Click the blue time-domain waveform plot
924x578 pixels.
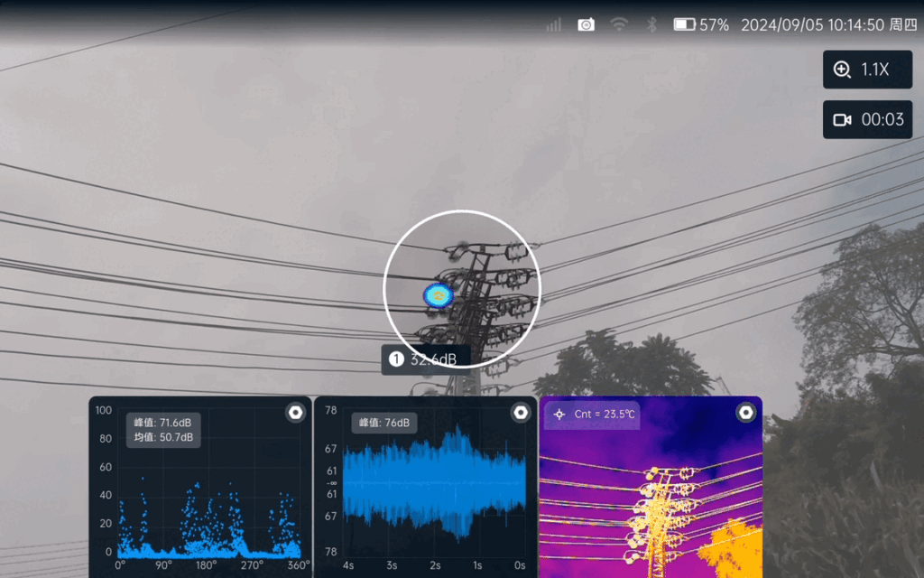pyautogui.click(x=433, y=483)
